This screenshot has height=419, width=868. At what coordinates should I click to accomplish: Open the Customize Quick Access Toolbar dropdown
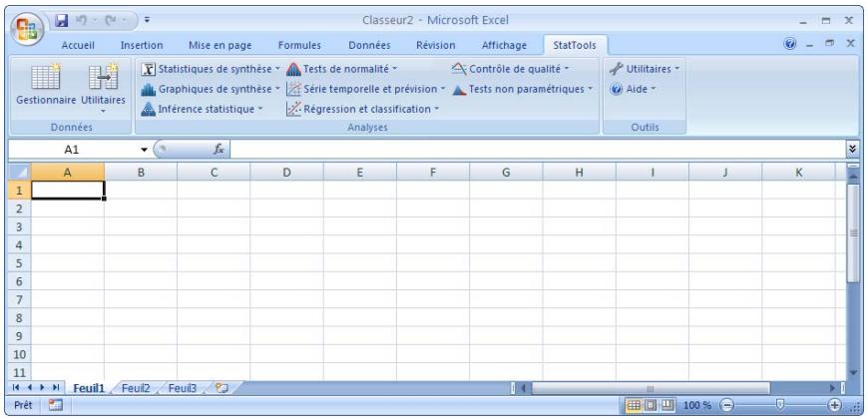tap(147, 21)
